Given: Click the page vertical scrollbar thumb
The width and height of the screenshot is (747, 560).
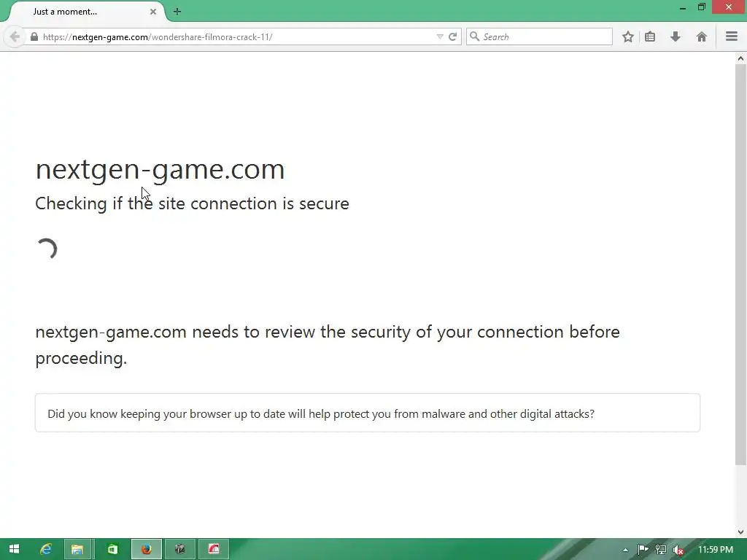Looking at the screenshot, I should (x=740, y=264).
